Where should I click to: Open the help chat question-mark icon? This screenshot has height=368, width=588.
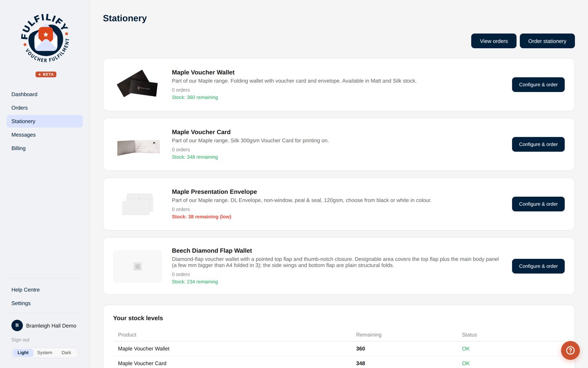(570, 350)
